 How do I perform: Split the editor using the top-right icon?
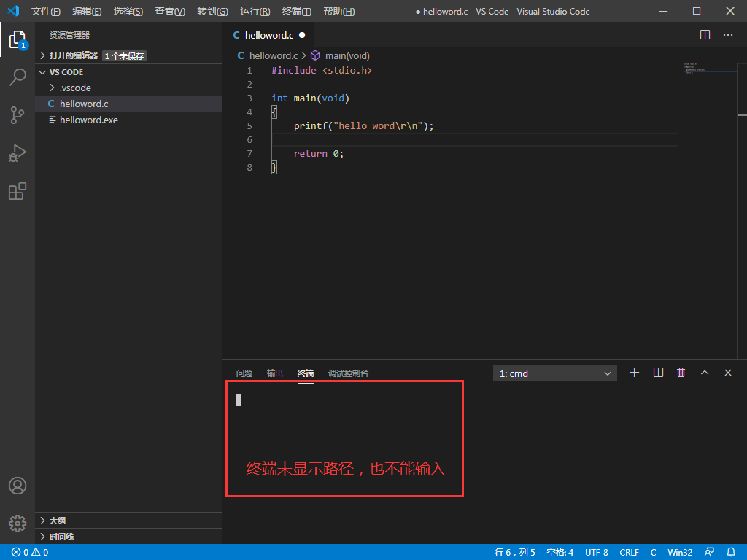point(704,34)
